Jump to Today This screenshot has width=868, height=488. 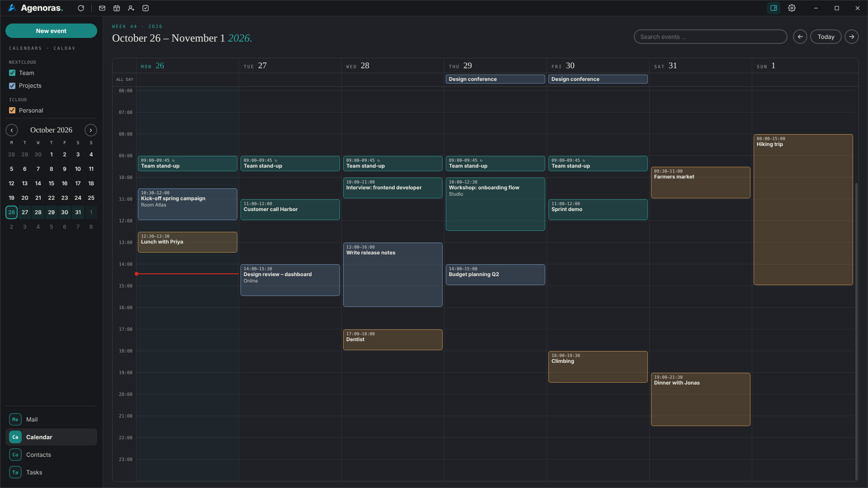coord(826,37)
